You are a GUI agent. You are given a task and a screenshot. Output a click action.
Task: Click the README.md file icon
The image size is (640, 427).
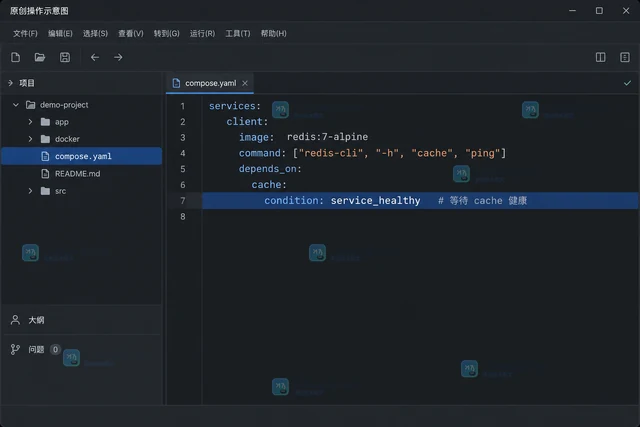(45, 174)
